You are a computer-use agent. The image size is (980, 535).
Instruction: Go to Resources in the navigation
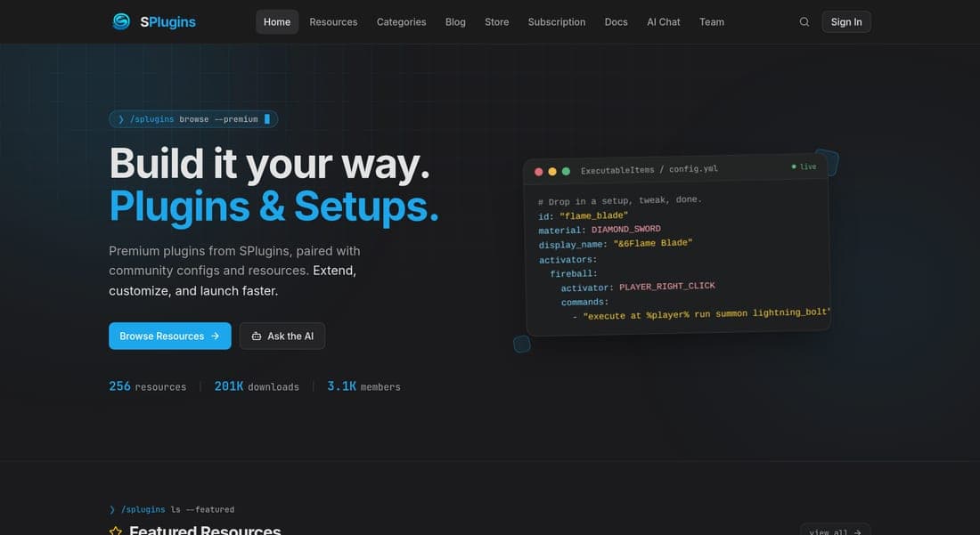pyautogui.click(x=333, y=22)
